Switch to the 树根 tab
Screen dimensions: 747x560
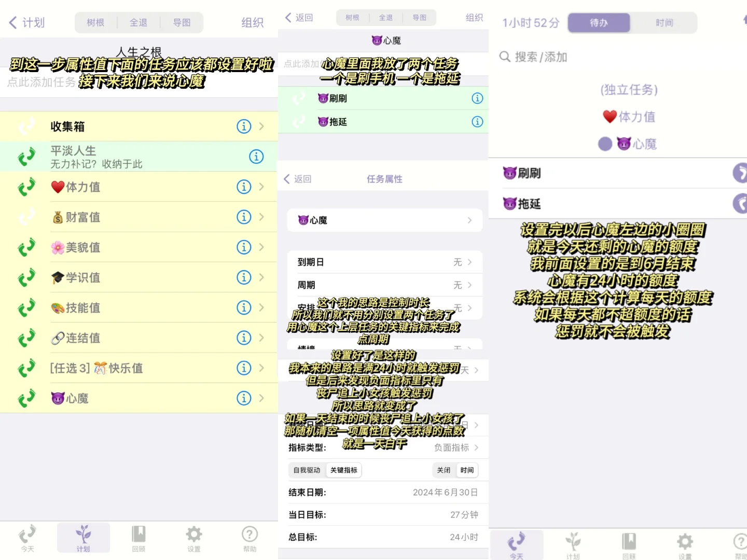tap(95, 22)
